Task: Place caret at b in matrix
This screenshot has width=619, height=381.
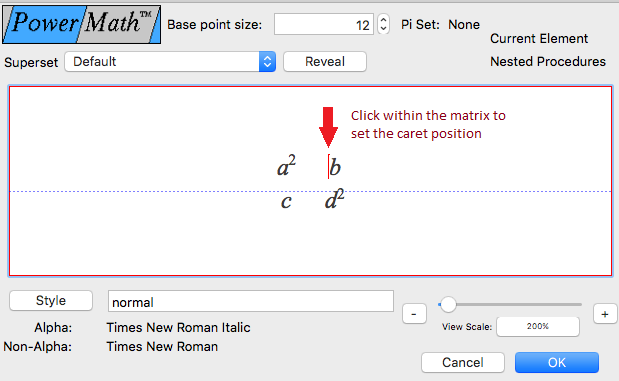Action: [x=335, y=167]
